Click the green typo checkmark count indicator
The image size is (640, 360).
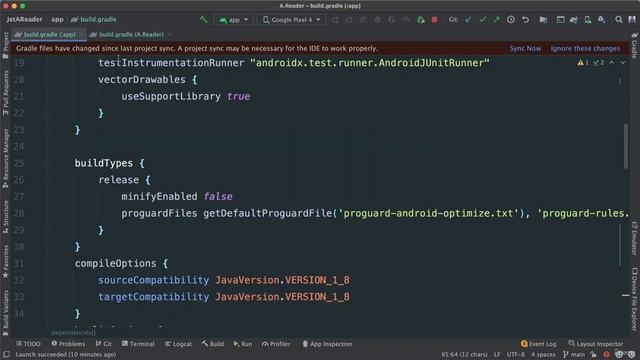click(x=598, y=62)
